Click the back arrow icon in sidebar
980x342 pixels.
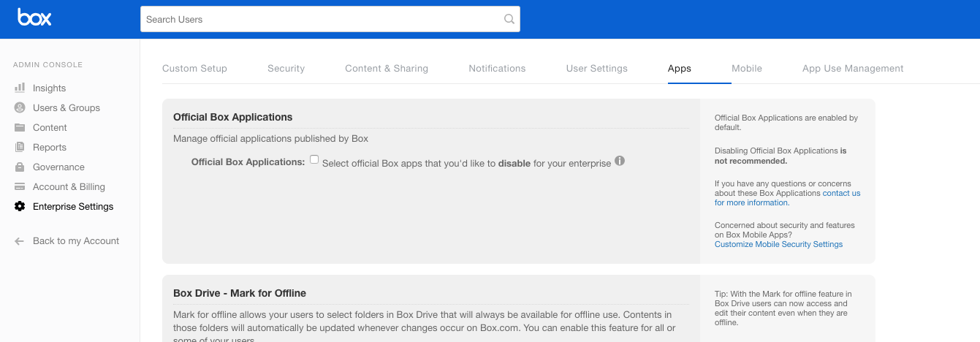point(20,240)
